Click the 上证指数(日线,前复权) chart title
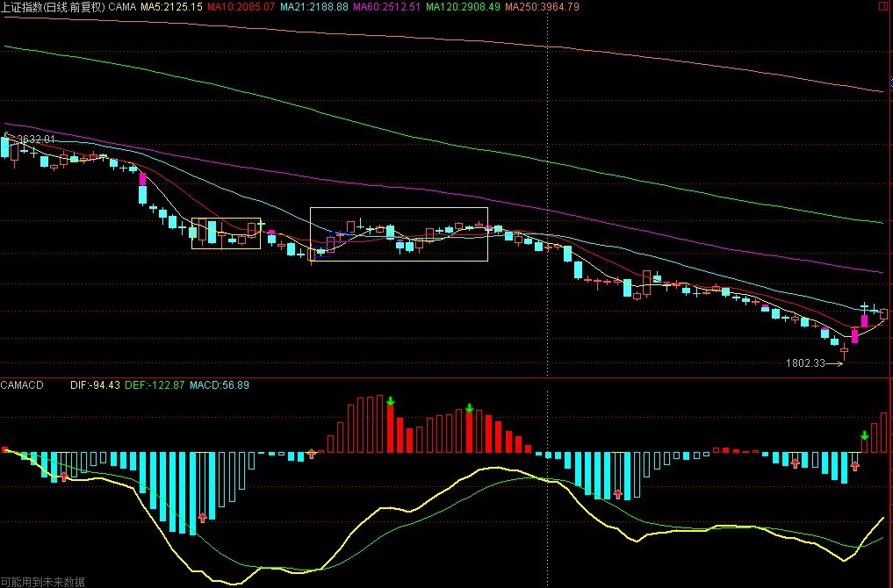The image size is (893, 588). point(53,6)
